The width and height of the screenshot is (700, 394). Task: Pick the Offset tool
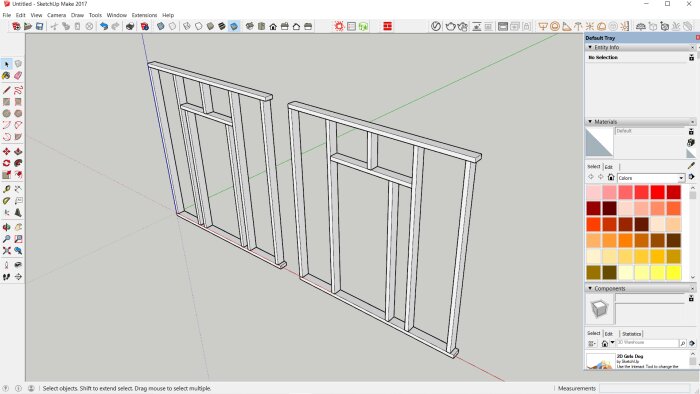point(18,175)
